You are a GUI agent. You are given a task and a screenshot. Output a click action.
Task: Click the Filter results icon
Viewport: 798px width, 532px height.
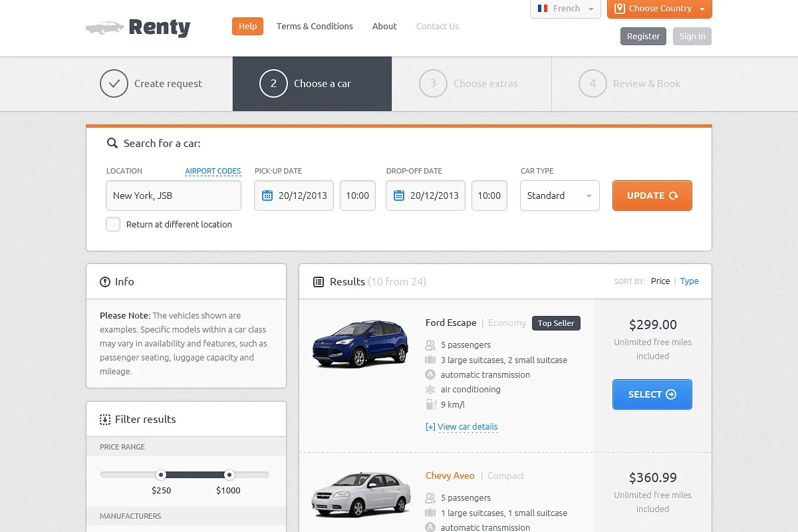coord(105,420)
